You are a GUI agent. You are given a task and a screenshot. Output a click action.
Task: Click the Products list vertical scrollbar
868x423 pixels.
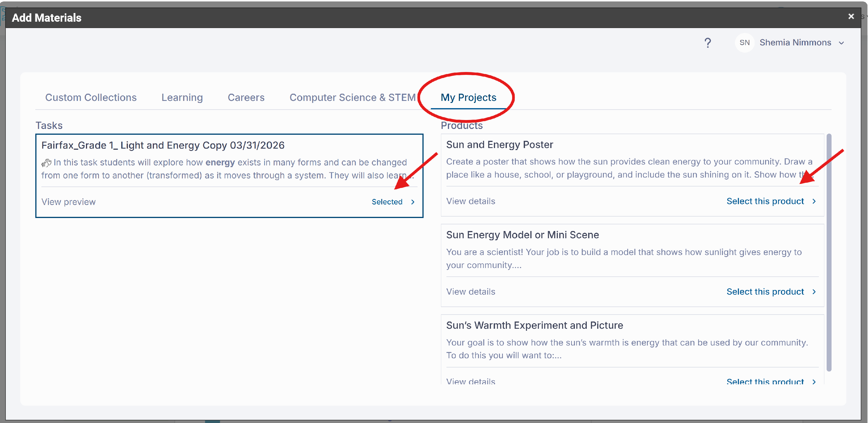pyautogui.click(x=829, y=253)
